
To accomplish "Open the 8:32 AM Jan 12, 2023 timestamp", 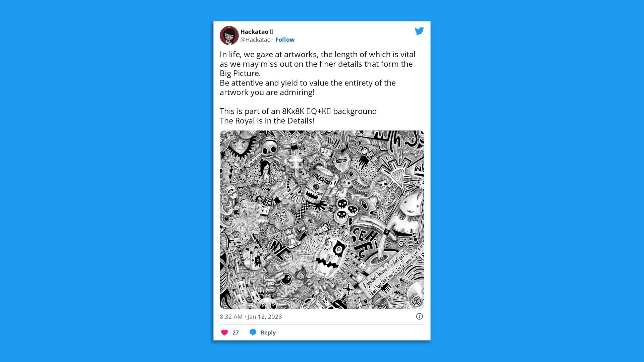I will (251, 317).
